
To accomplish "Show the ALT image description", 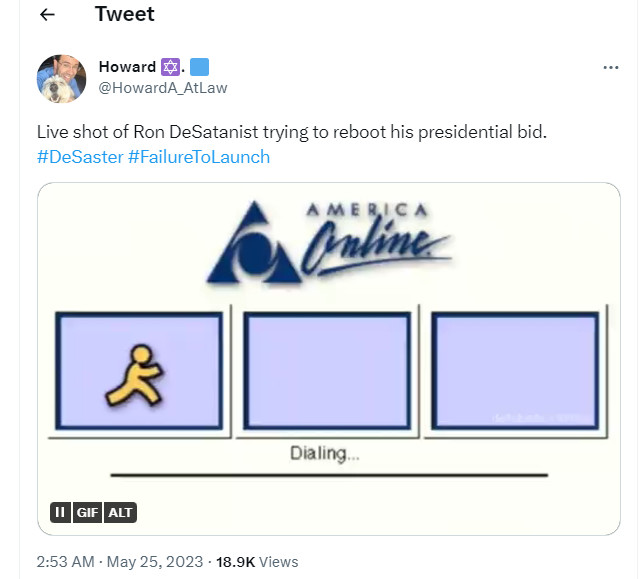I will 120,512.
